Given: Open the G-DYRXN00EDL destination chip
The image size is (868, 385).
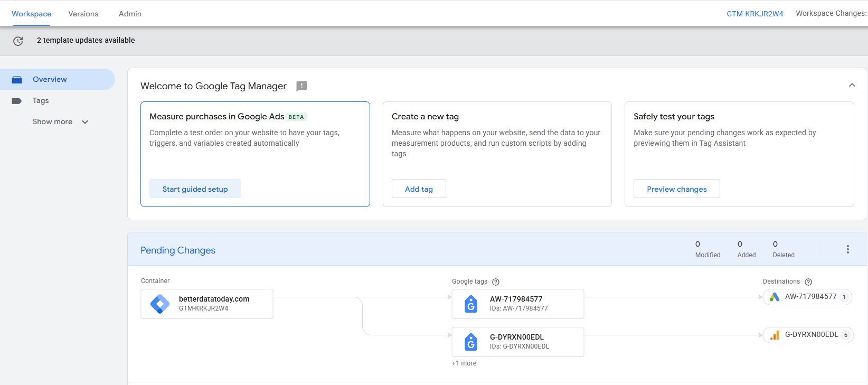Looking at the screenshot, I should (808, 335).
